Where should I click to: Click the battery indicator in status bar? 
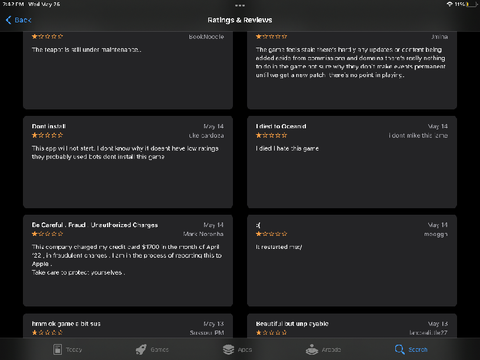(472, 4)
